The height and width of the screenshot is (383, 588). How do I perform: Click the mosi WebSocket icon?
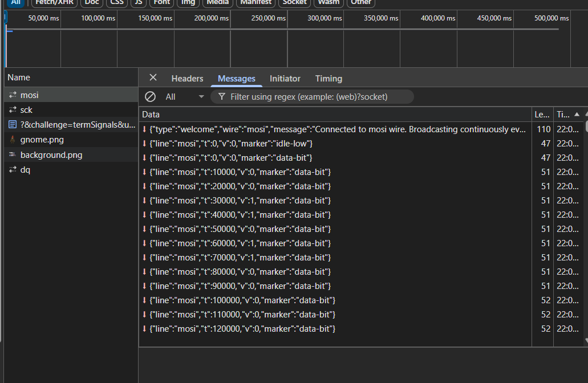click(x=13, y=95)
